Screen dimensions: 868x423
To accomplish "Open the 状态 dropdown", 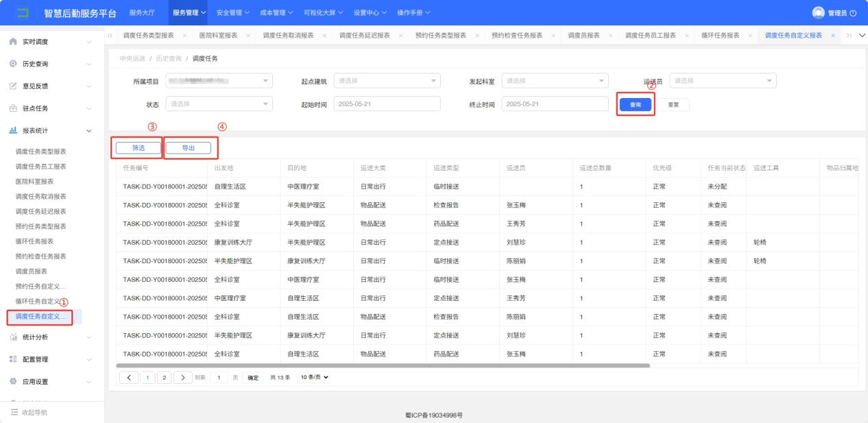I will pos(218,104).
